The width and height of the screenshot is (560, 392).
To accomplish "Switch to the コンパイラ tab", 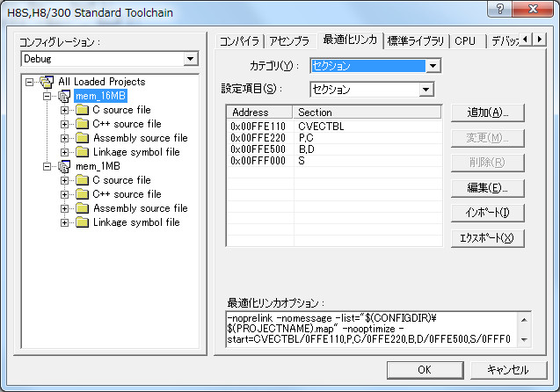I will 239,40.
